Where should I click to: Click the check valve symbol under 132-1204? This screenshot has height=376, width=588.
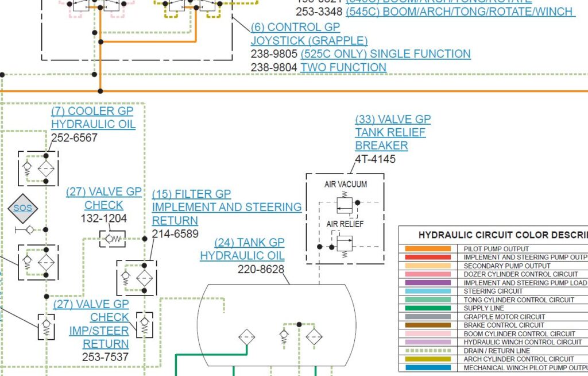click(x=113, y=239)
